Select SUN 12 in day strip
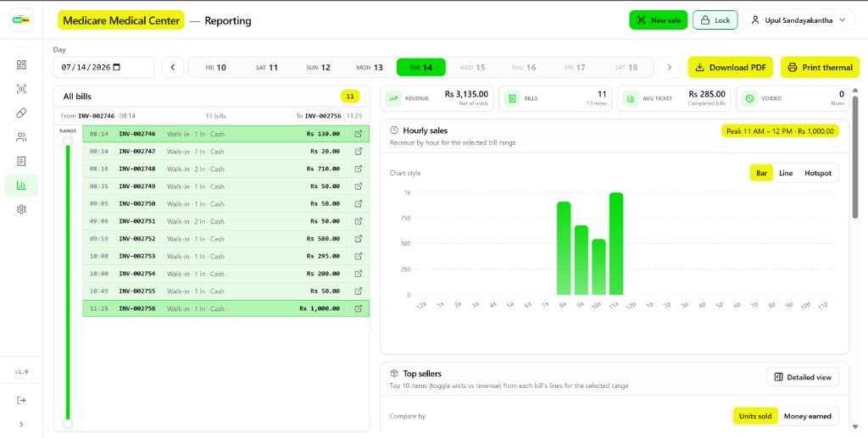Image resolution: width=868 pixels, height=438 pixels. pos(319,68)
